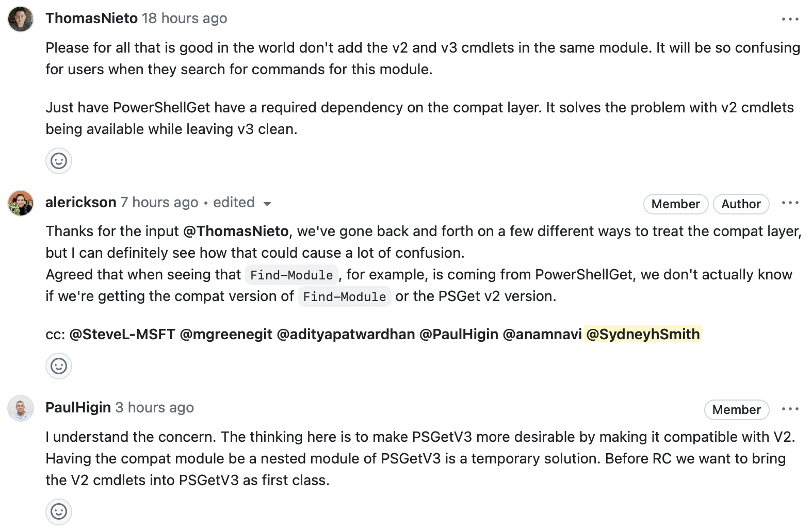Open PaulHigin's avatar image
The width and height of the screenshot is (812, 531).
tap(20, 407)
